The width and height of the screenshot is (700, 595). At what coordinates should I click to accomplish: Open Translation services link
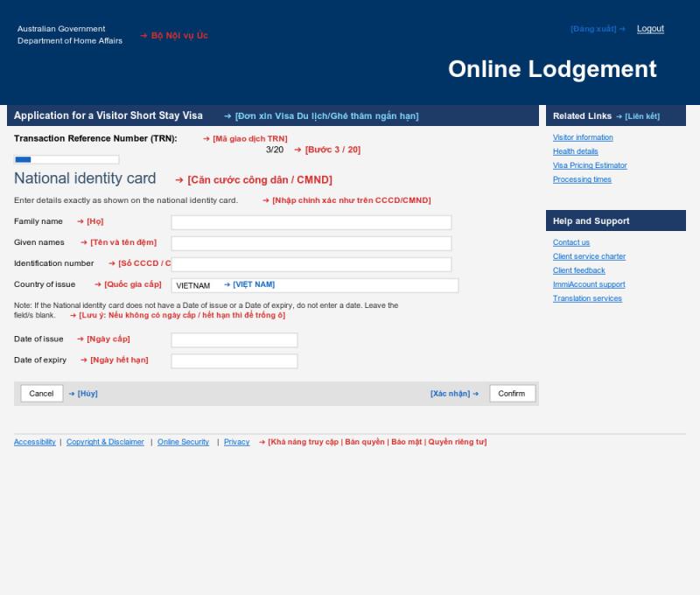[x=587, y=298]
